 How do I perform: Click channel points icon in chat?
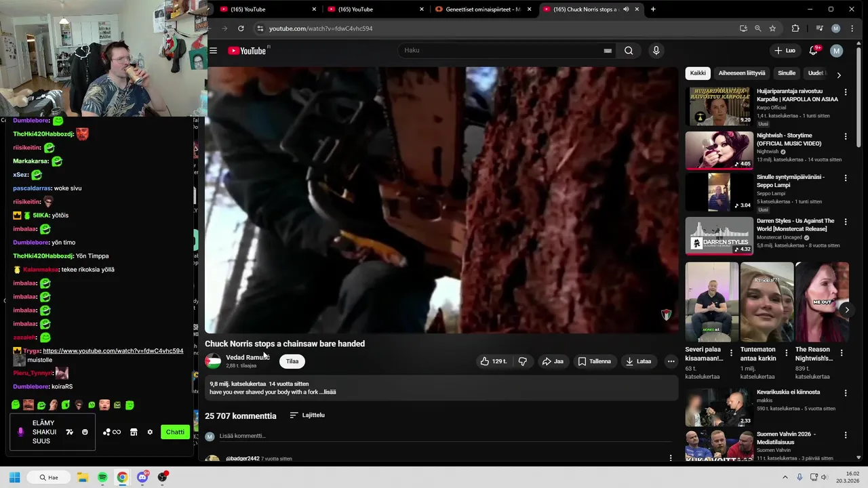coord(112,432)
